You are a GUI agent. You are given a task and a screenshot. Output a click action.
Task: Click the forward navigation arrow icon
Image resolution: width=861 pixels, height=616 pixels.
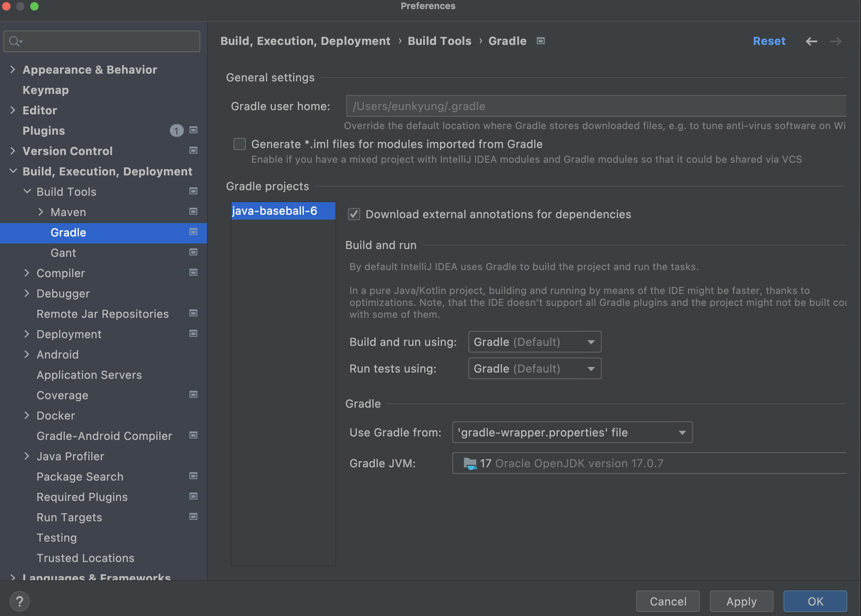tap(836, 41)
